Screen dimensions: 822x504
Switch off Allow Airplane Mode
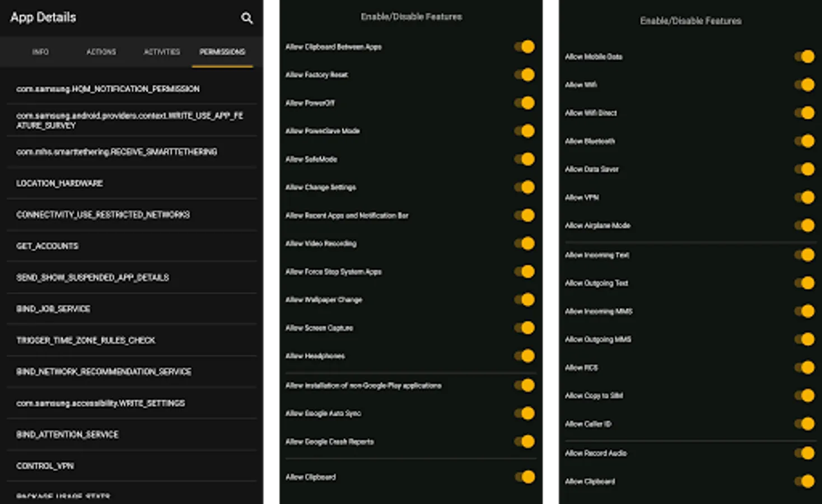[x=805, y=226]
